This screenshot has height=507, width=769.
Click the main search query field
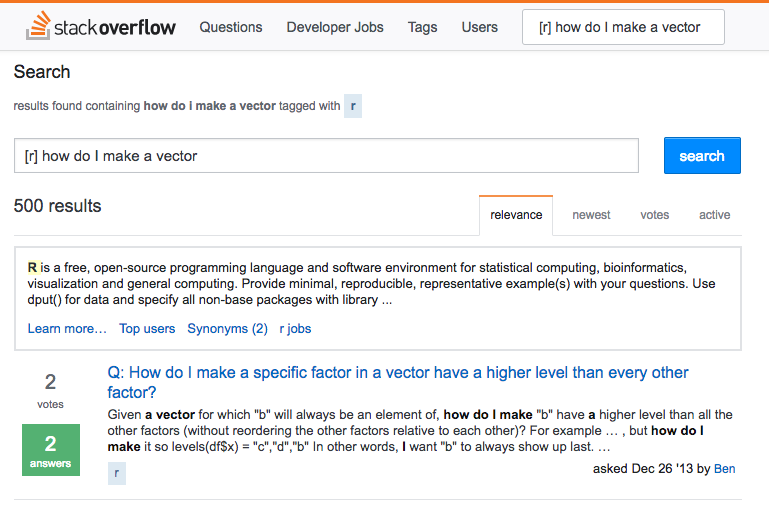pyautogui.click(x=326, y=156)
